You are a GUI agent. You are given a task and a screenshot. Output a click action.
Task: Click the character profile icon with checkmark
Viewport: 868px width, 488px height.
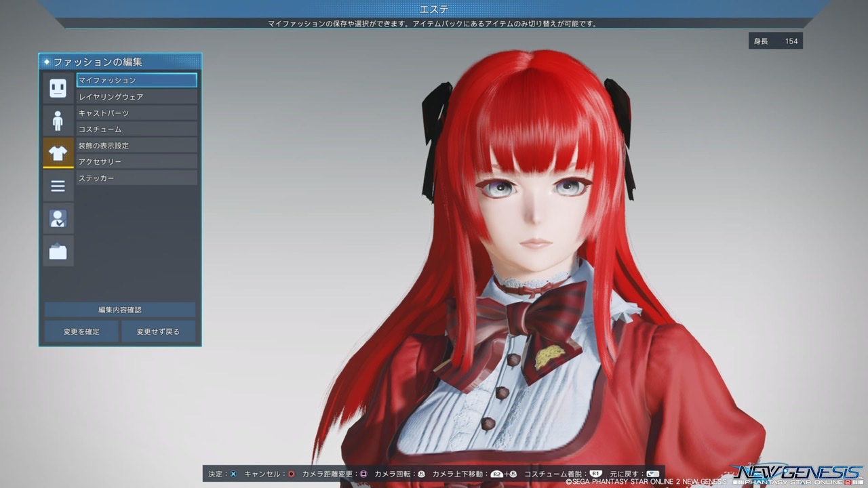tap(58, 218)
